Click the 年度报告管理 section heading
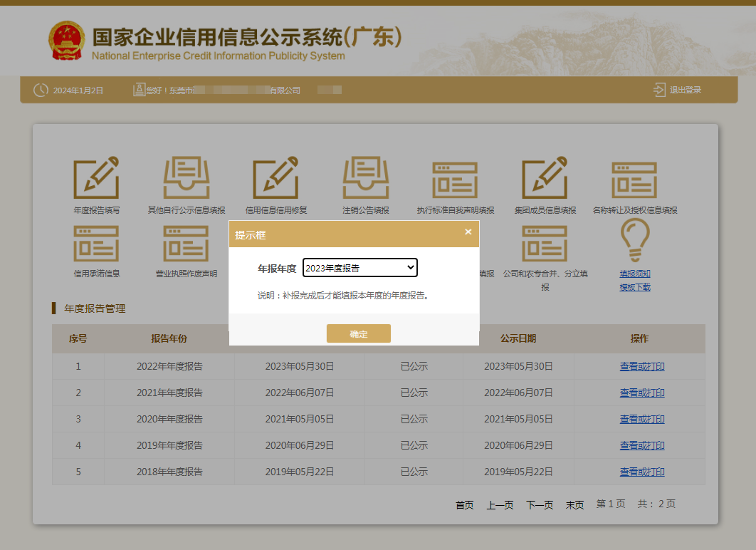 [95, 308]
